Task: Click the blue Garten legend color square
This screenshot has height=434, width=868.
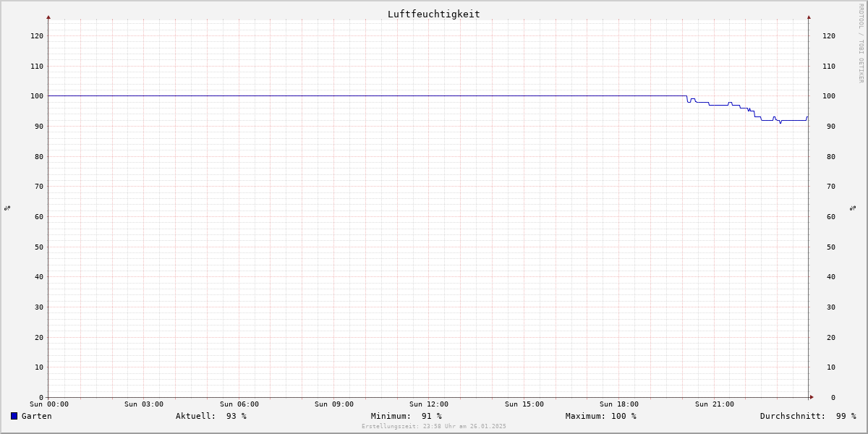Action: [14, 416]
